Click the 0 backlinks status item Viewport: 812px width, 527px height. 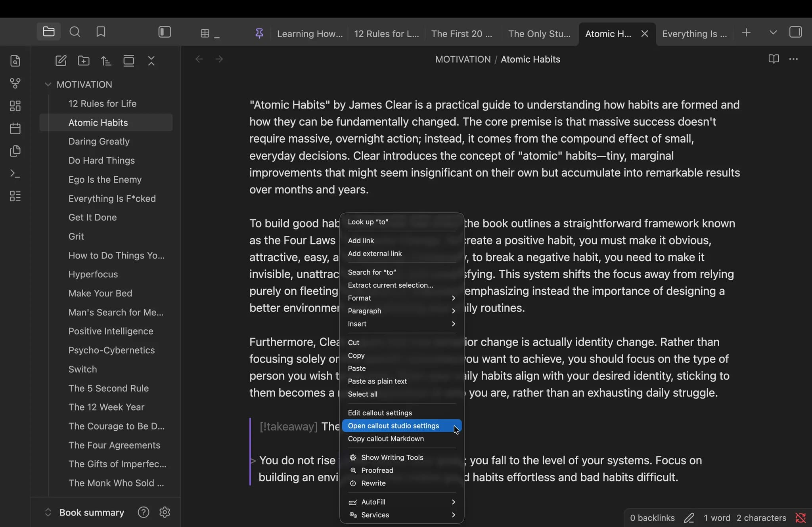coord(652,518)
